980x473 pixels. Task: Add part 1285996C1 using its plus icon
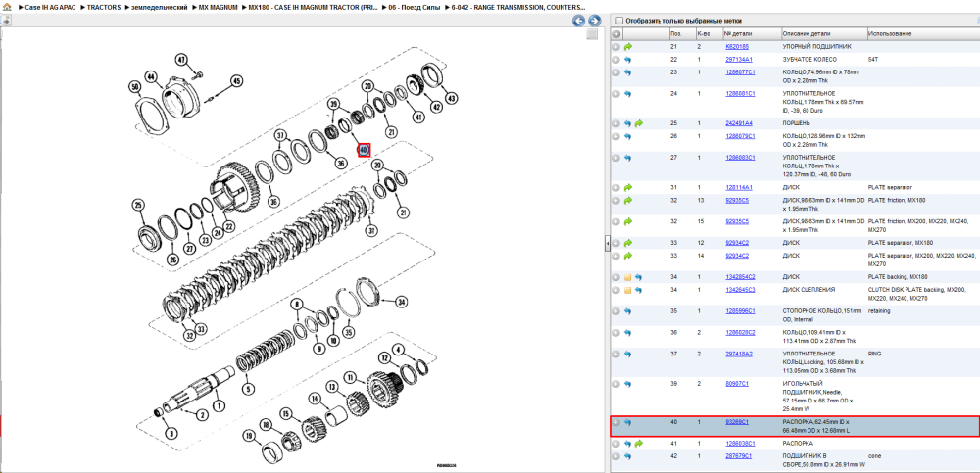click(x=616, y=311)
